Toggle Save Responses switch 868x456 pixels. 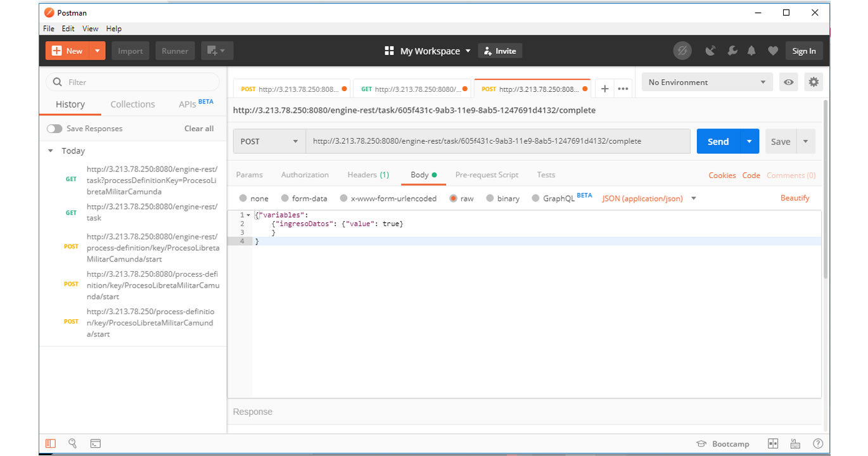54,129
